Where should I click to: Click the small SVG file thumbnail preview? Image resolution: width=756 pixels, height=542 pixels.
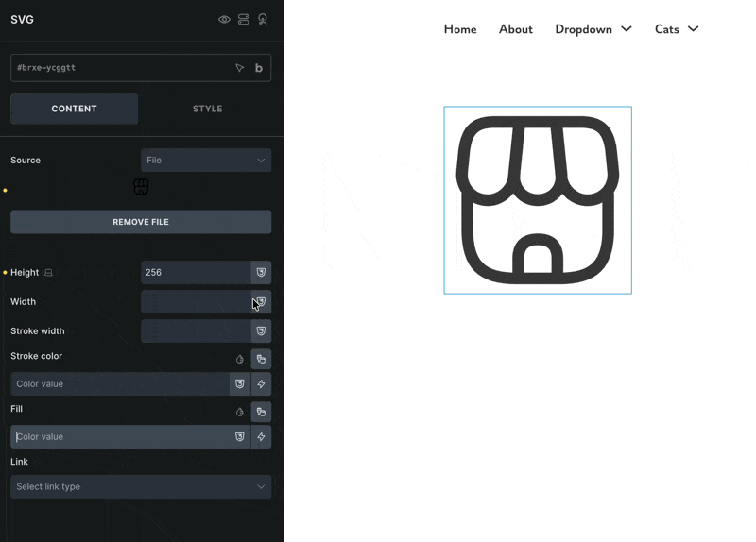pyautogui.click(x=141, y=187)
